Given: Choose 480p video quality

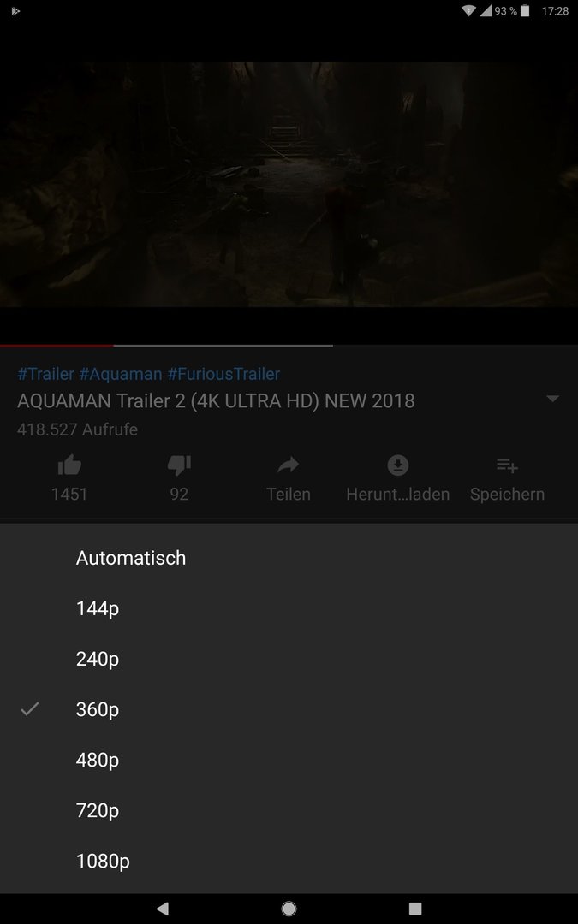Looking at the screenshot, I should pyautogui.click(x=289, y=761).
